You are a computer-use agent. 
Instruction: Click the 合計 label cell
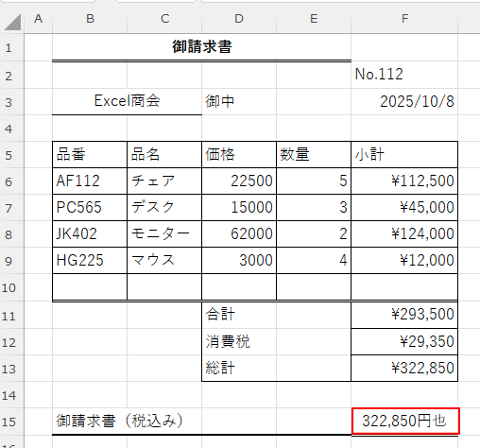coord(239,315)
